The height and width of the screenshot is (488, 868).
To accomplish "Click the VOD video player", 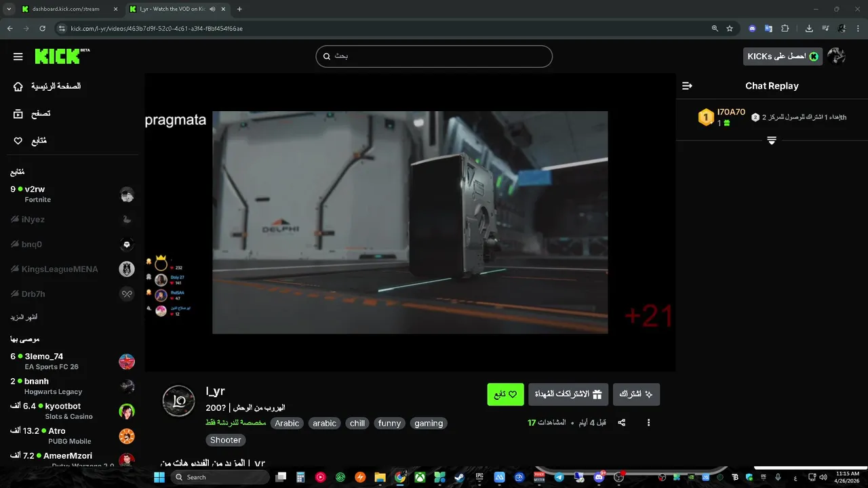I will 410,222.
